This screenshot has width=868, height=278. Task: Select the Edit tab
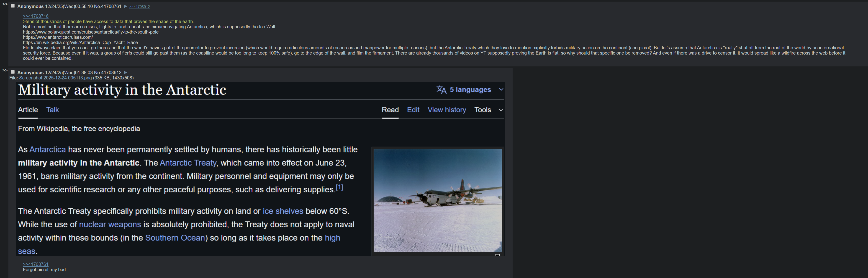[413, 110]
